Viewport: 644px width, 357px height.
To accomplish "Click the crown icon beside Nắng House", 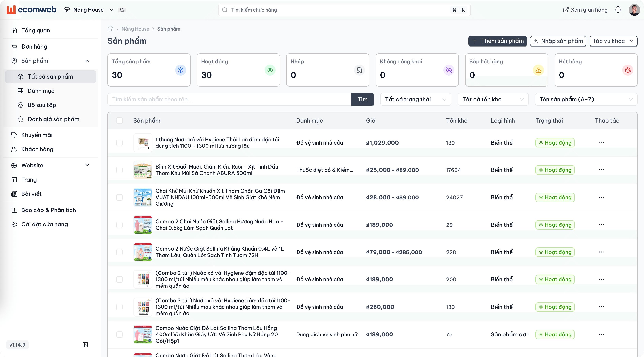I will tap(122, 10).
